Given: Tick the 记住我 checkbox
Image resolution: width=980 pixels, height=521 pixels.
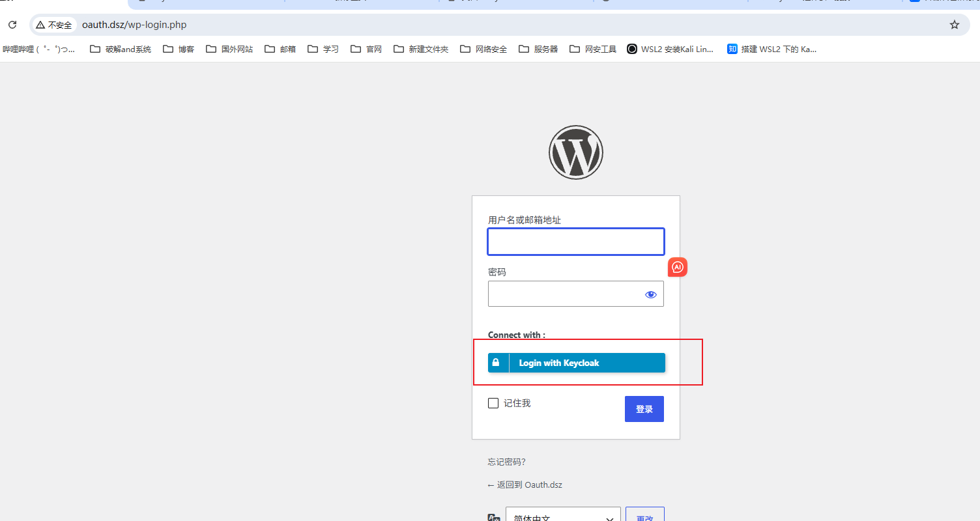Looking at the screenshot, I should [493, 403].
